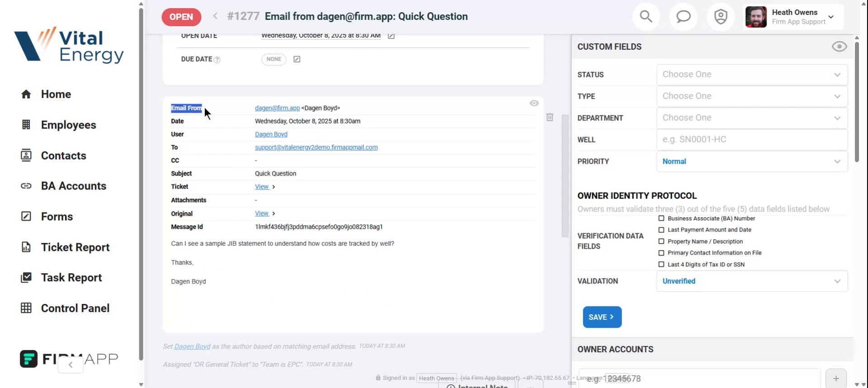Click the Owner Accounts number input field
This screenshot has height=388, width=868.
(699, 379)
